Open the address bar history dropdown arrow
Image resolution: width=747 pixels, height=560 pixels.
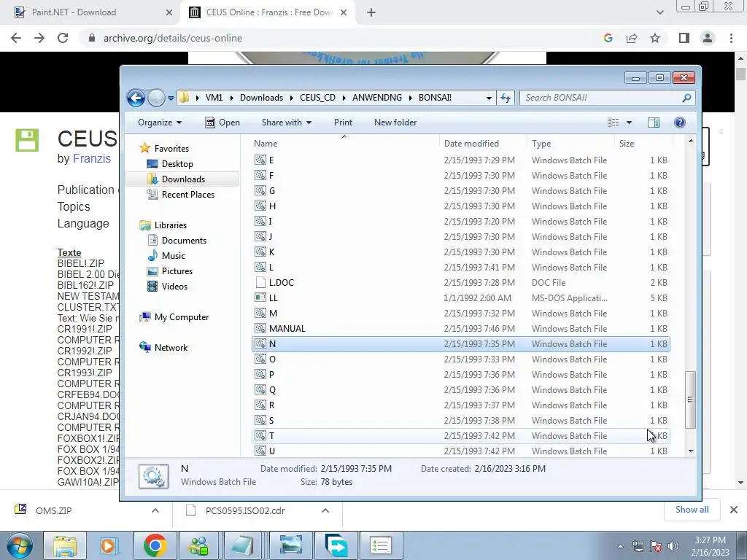489,98
